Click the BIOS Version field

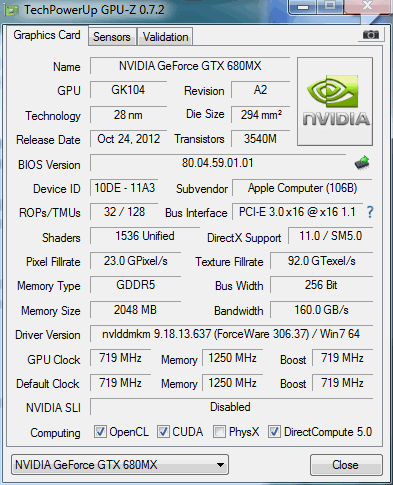(218, 163)
